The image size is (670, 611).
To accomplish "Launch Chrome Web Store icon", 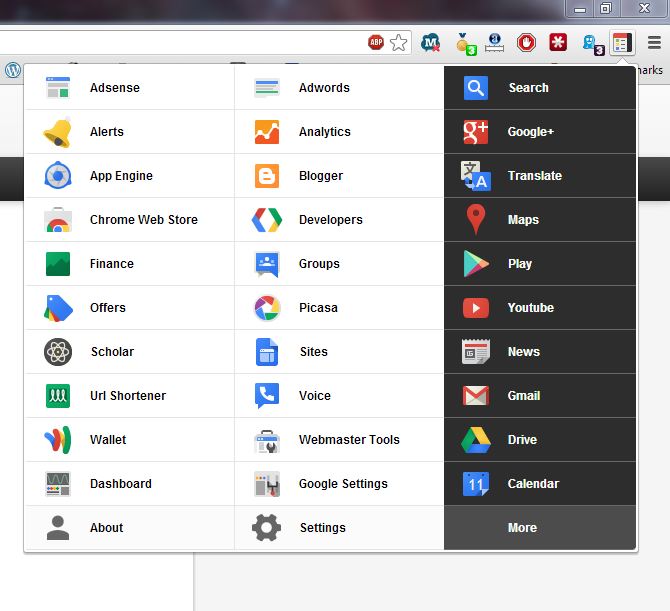I will click(x=58, y=220).
